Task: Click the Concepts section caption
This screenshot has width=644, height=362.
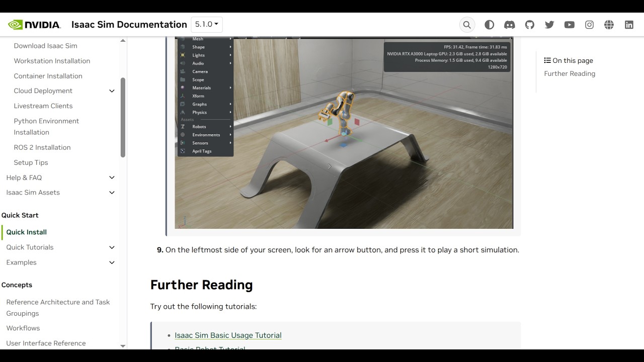Action: (x=17, y=285)
